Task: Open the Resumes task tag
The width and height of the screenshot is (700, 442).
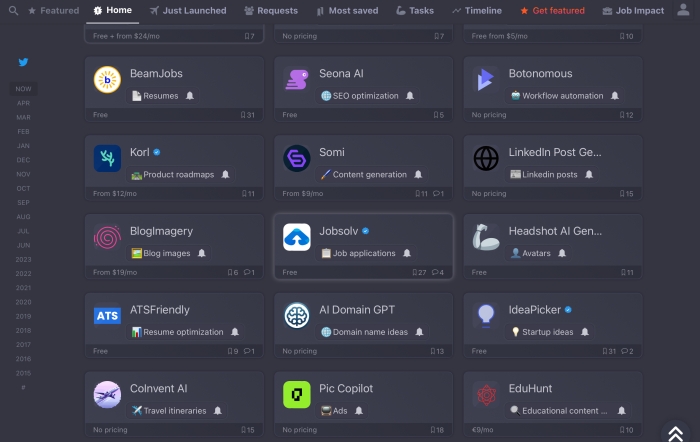Action: (155, 96)
